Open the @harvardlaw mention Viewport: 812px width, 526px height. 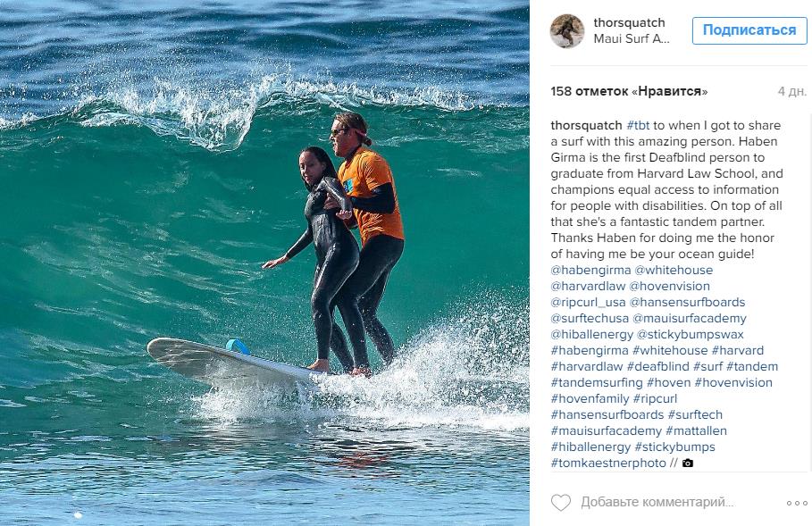(588, 286)
